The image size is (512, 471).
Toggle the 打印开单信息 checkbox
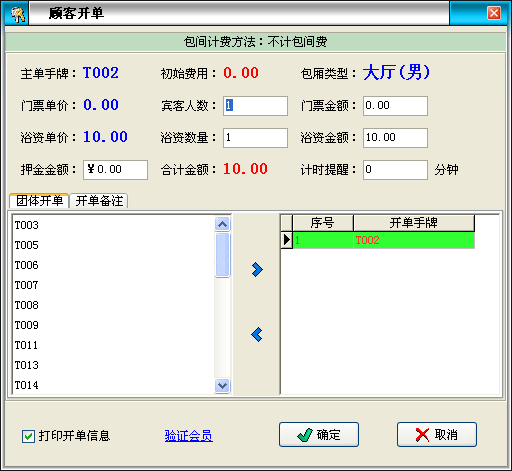point(28,436)
